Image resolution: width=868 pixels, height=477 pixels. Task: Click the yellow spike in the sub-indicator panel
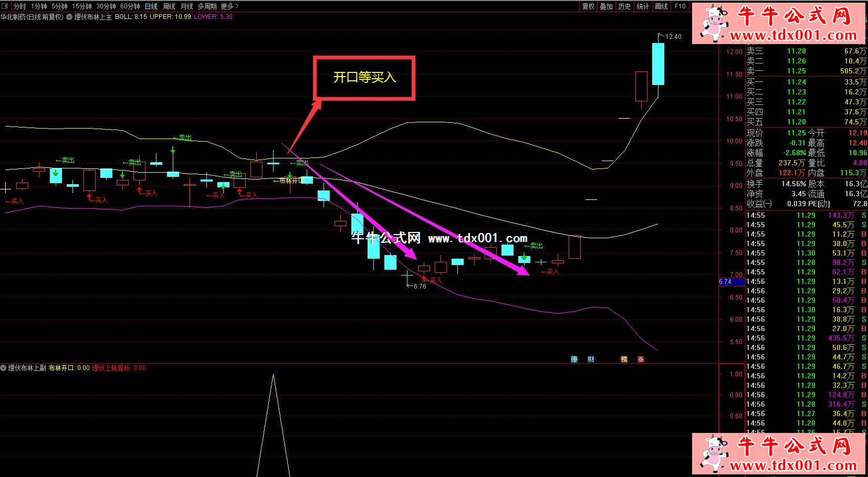(273, 425)
